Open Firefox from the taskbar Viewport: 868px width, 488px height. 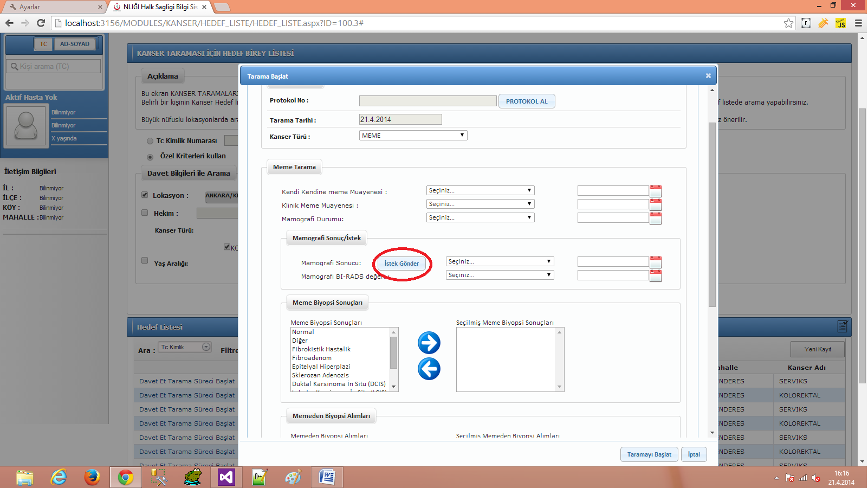pyautogui.click(x=92, y=477)
